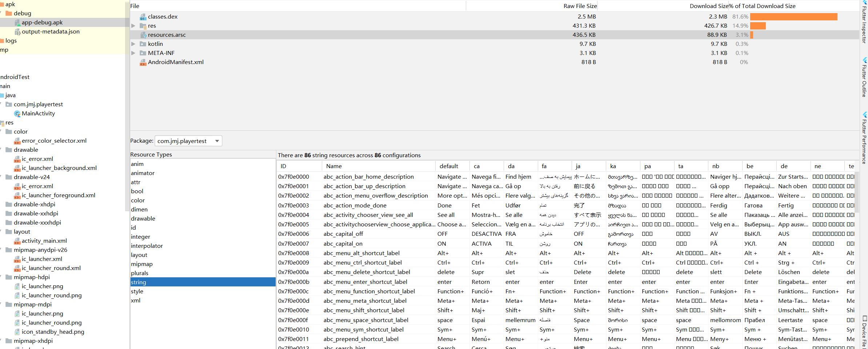868x349 pixels.
Task: Open Flutter Outline tool window
Action: [x=864, y=77]
